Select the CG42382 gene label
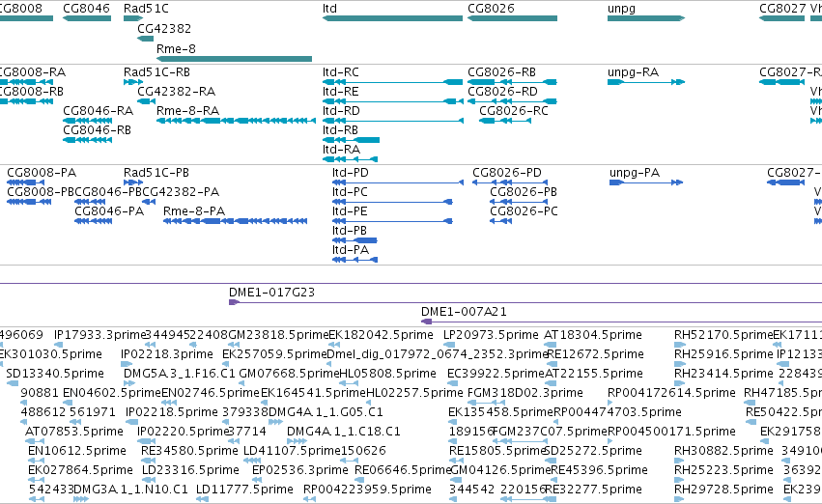822x504 pixels. tap(164, 29)
